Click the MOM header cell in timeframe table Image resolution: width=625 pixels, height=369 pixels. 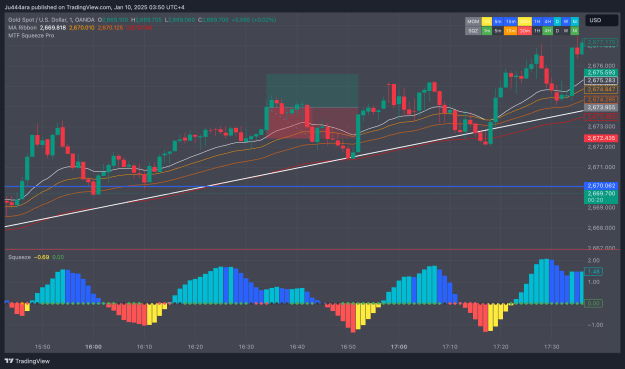(x=473, y=22)
